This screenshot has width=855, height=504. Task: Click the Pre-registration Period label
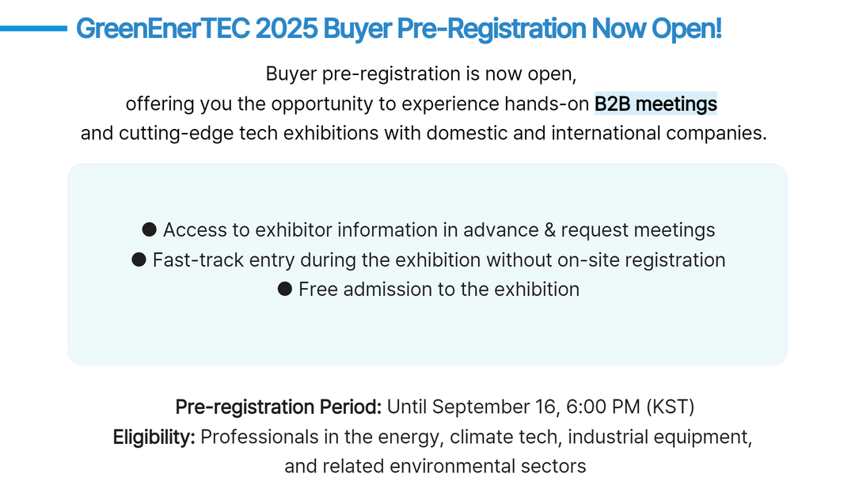(278, 407)
